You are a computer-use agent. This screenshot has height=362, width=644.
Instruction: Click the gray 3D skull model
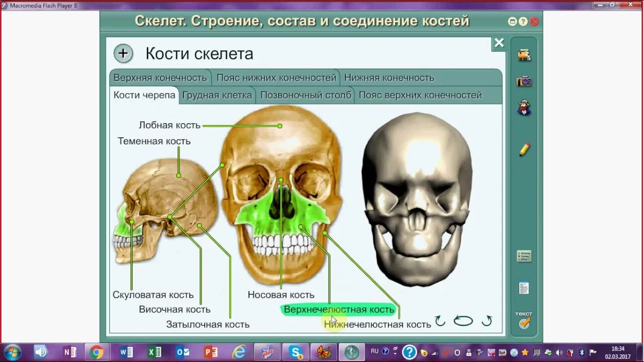click(x=417, y=199)
